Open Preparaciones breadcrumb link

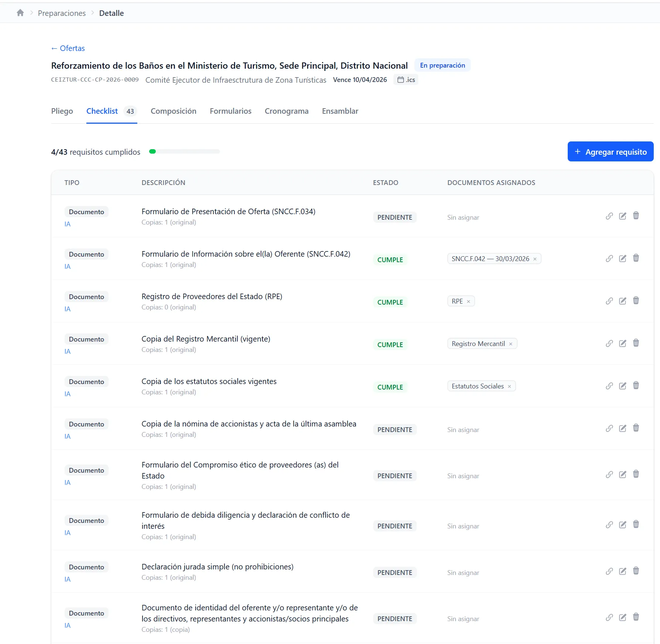point(62,13)
